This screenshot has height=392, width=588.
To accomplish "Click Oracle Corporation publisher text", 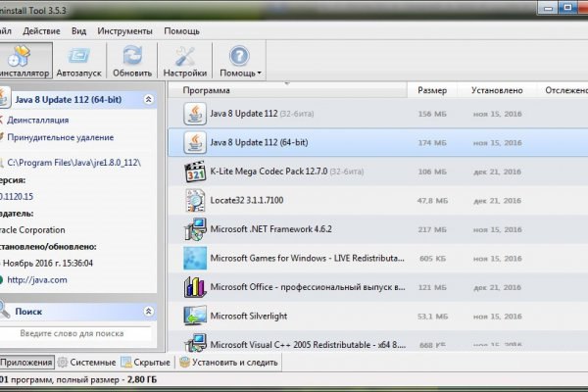I will [x=32, y=230].
